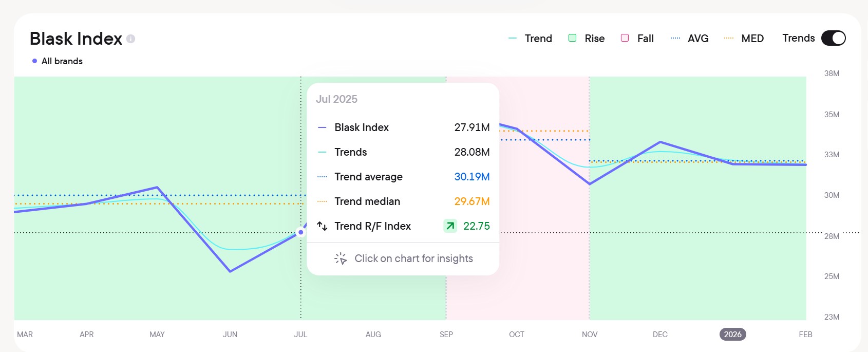Click the 33M y-axis label
This screenshot has width=868, height=352.
click(832, 155)
